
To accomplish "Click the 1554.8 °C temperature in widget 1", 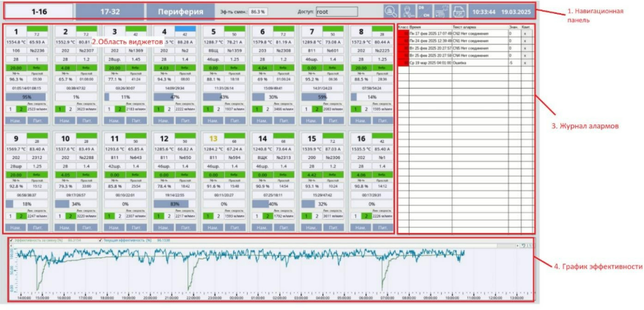I will coord(15,42).
